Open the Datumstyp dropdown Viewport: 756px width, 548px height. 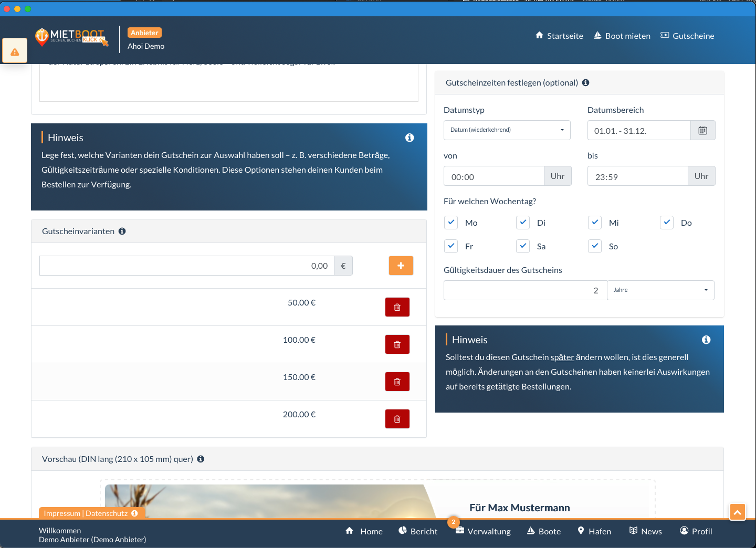click(507, 130)
